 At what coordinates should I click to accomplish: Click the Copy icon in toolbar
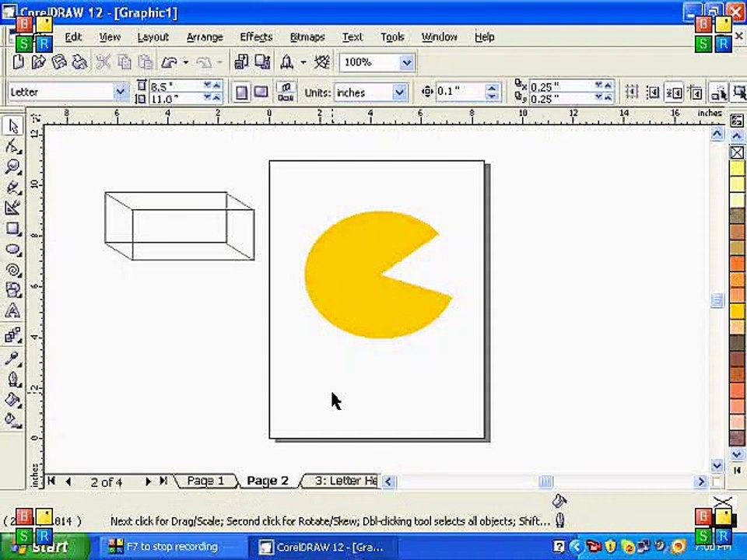[x=124, y=62]
